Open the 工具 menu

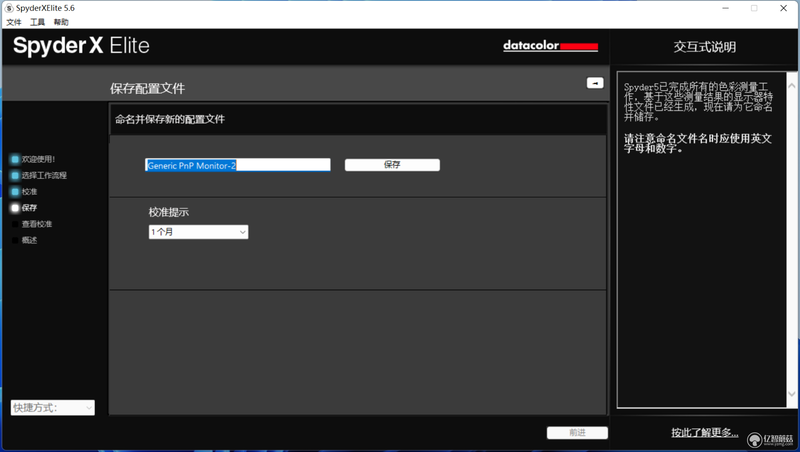click(x=37, y=22)
